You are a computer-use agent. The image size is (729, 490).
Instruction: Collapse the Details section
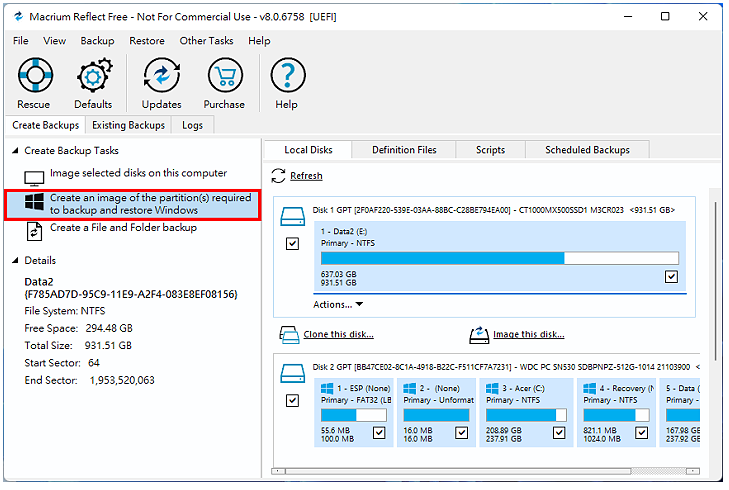tap(15, 260)
